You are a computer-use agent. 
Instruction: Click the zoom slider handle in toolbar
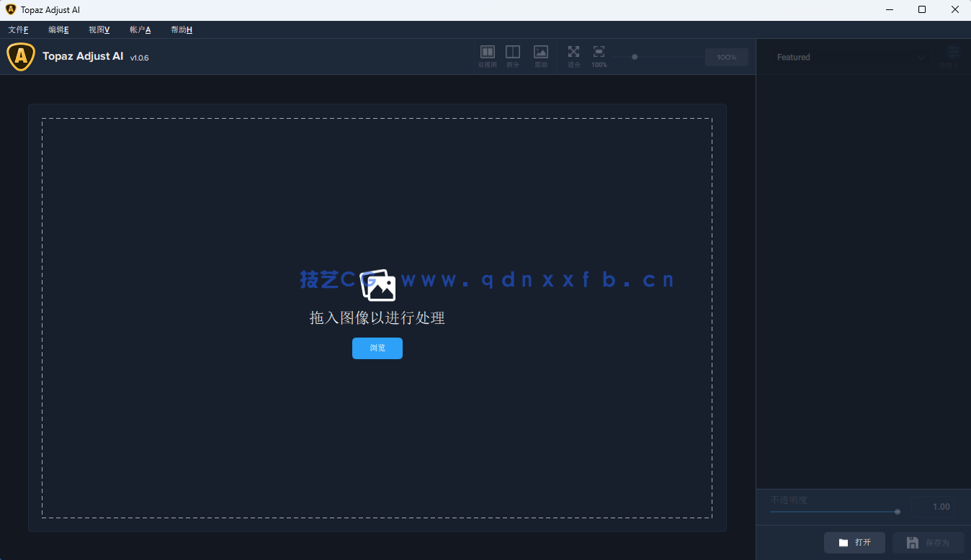(635, 57)
